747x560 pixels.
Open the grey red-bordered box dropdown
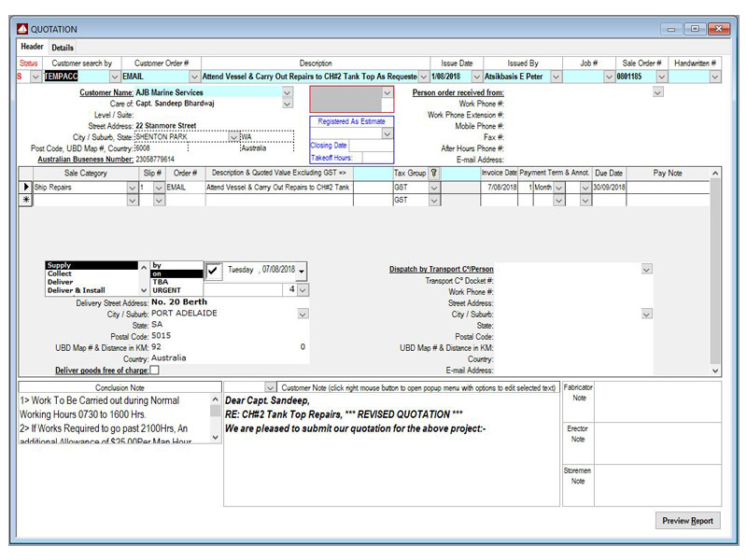(x=388, y=92)
